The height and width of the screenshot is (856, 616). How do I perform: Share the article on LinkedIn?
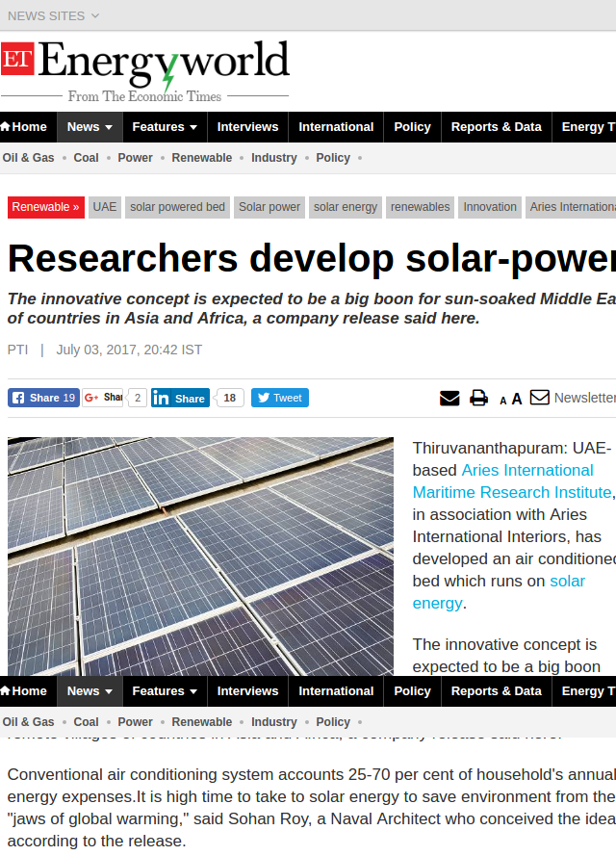coord(180,398)
